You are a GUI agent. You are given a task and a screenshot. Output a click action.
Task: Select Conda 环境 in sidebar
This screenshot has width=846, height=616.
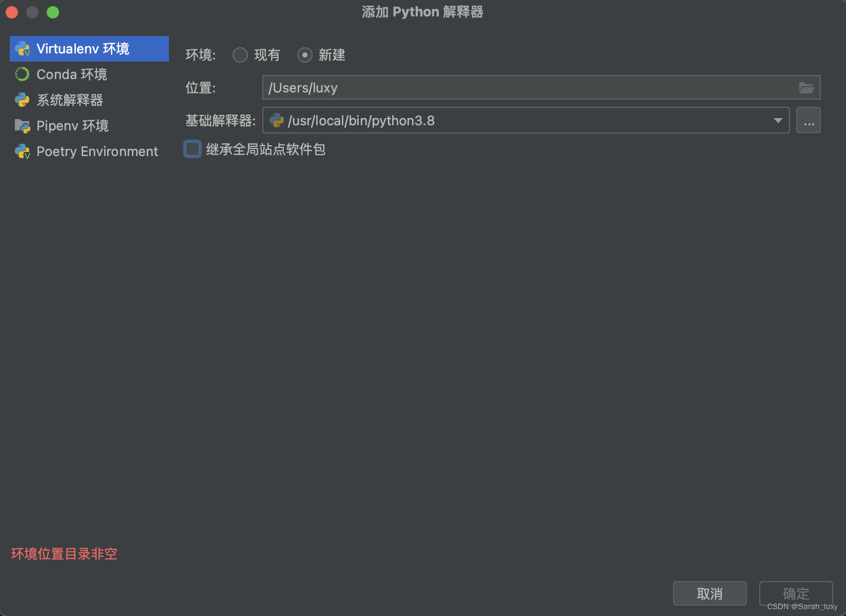tap(89, 74)
